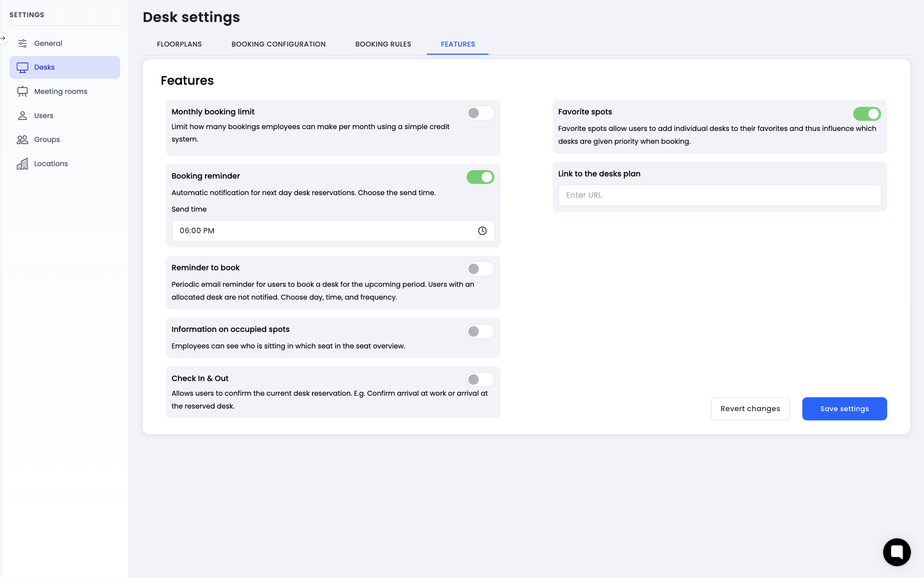Click the Save settings button
Viewport: 924px width, 578px height.
click(844, 408)
